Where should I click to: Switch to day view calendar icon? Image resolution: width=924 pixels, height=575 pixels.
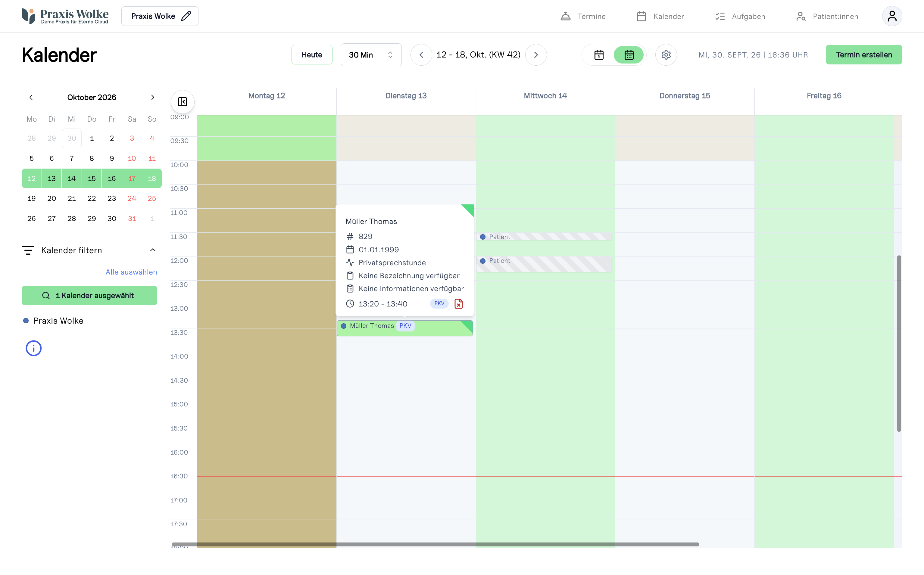click(x=599, y=55)
